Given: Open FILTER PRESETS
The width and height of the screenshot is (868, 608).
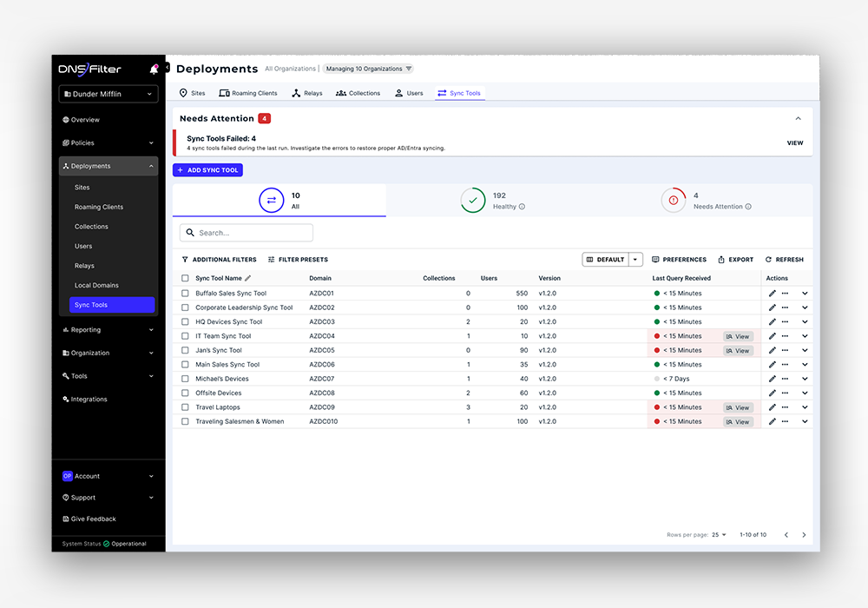Looking at the screenshot, I should 298,259.
